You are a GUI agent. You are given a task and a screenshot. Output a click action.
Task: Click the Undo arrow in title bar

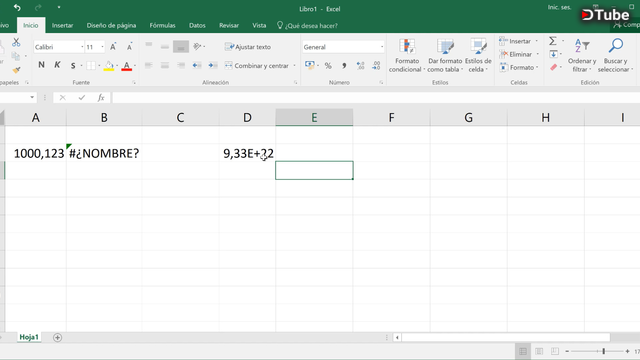[x=17, y=7]
